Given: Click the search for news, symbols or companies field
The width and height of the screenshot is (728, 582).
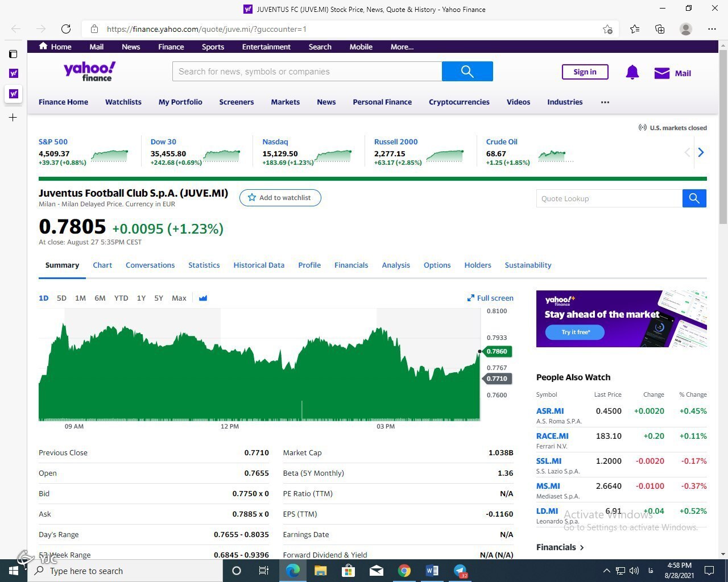Looking at the screenshot, I should (x=307, y=72).
